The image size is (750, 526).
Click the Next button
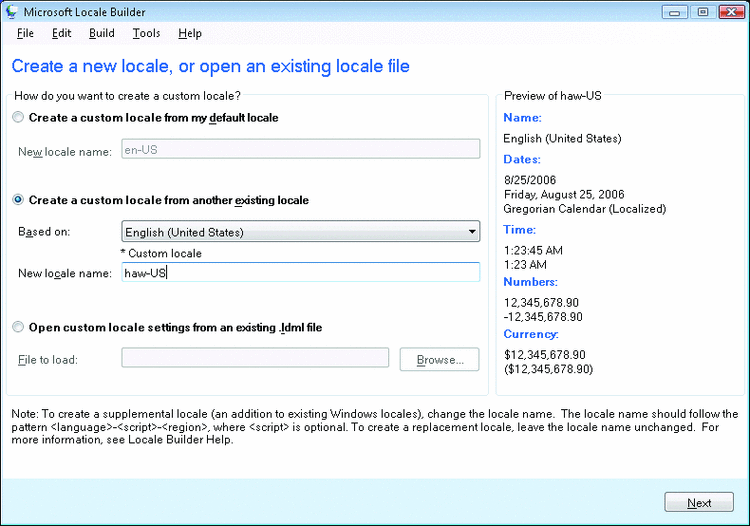coord(699,503)
